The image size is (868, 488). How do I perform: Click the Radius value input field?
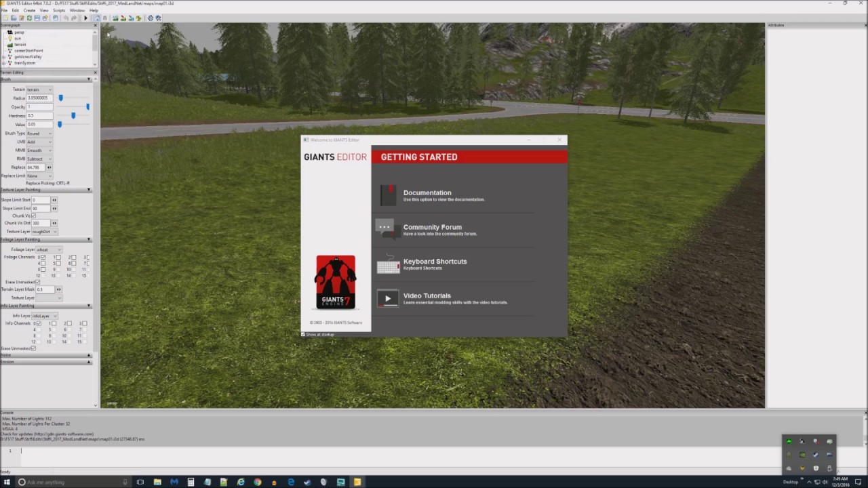[39, 98]
